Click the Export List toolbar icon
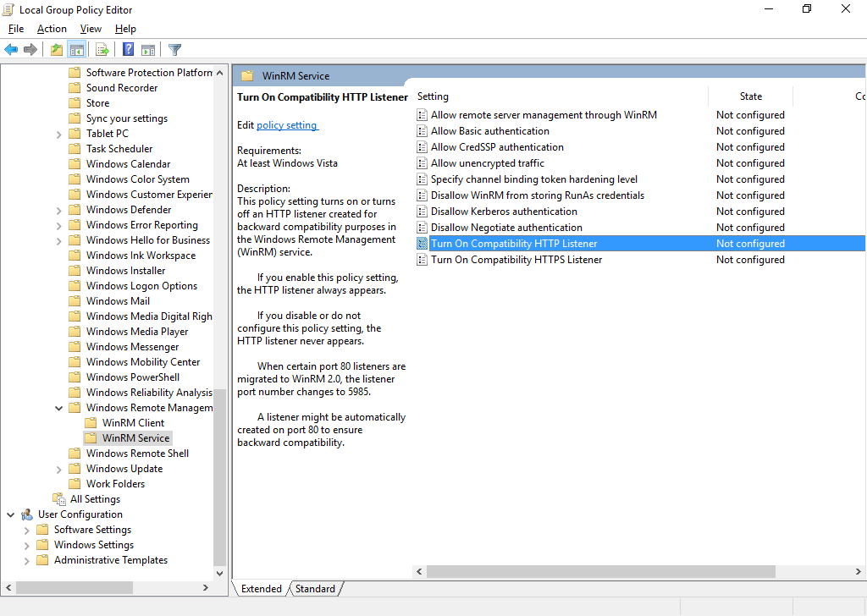 102,50
